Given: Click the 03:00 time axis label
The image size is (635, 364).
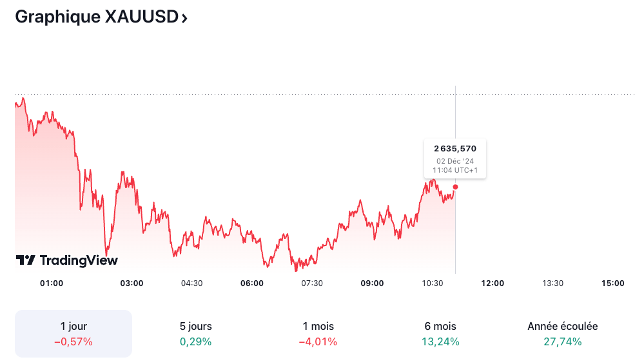Looking at the screenshot, I should pos(132,283).
